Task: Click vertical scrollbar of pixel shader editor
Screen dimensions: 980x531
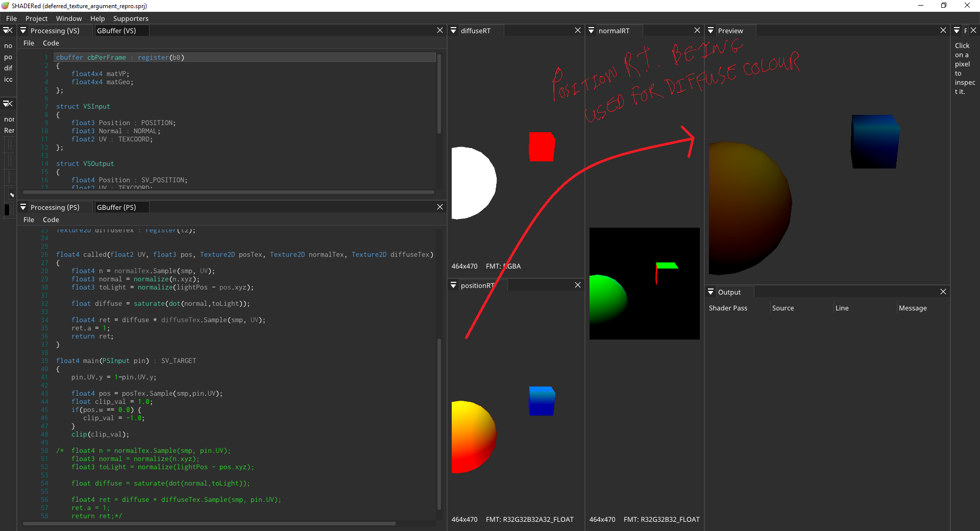Action: point(439,424)
